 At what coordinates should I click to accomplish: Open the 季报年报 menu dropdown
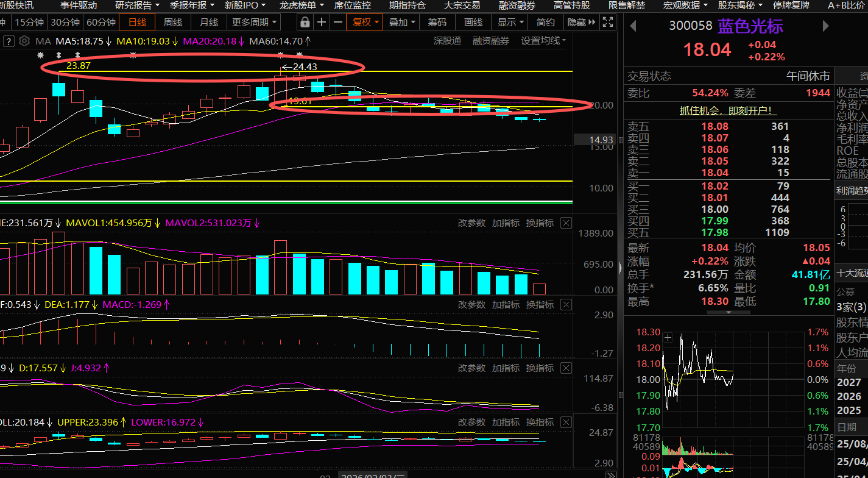(192, 5)
